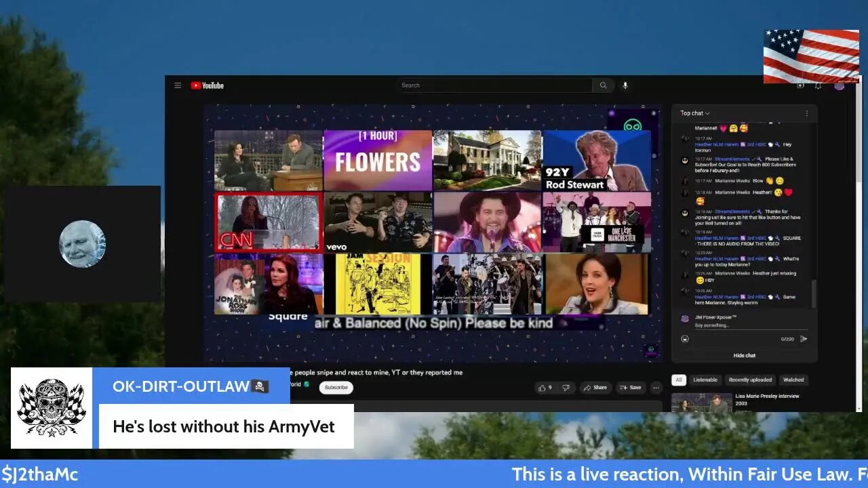This screenshot has height=488, width=868.
Task: Open the live chat three-dot options
Action: (806, 113)
